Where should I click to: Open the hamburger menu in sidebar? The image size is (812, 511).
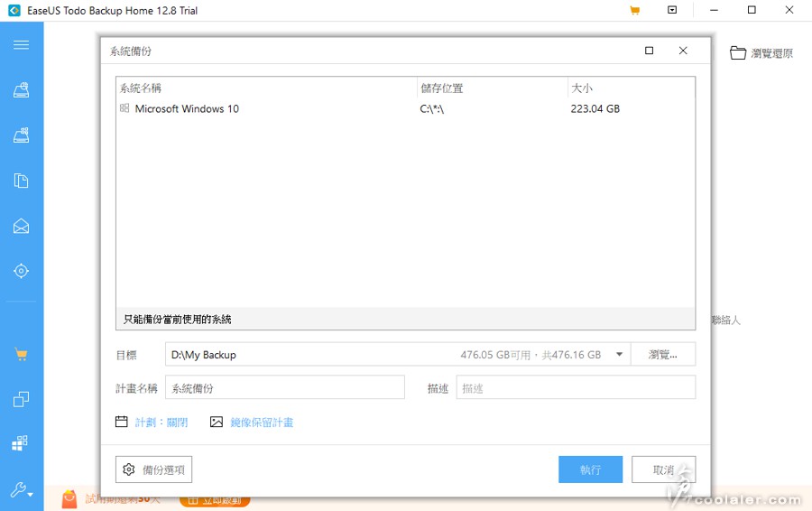click(22, 44)
